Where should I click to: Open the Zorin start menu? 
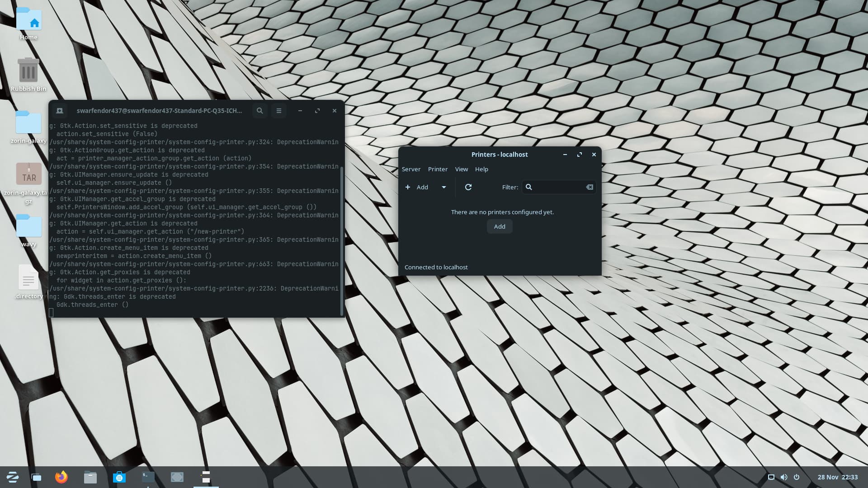(x=13, y=477)
